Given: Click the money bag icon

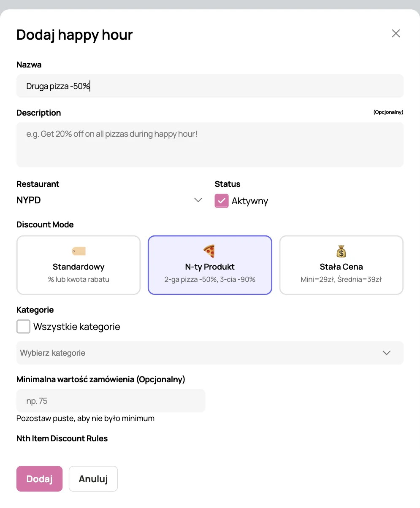Looking at the screenshot, I should (x=341, y=252).
